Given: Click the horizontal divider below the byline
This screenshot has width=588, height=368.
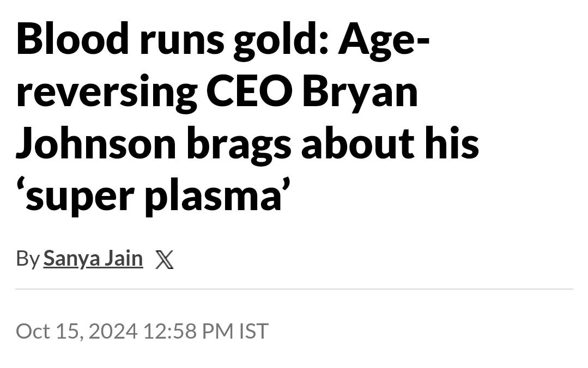Looking at the screenshot, I should coord(294,289).
